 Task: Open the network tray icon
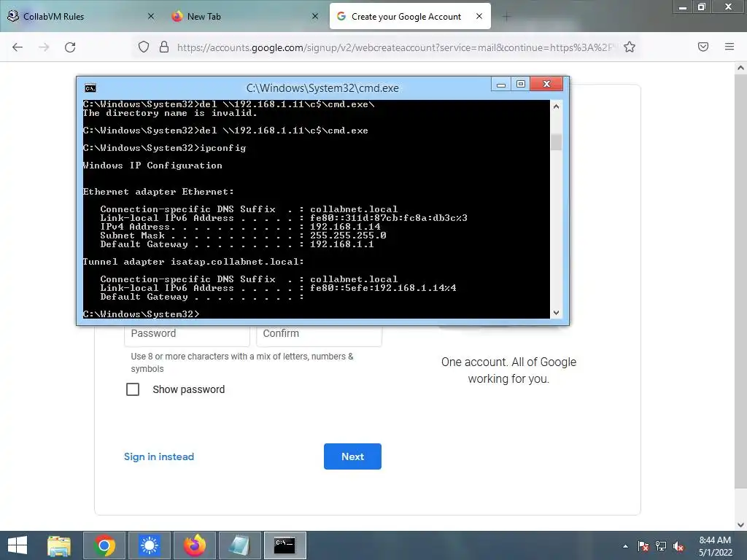point(661,546)
